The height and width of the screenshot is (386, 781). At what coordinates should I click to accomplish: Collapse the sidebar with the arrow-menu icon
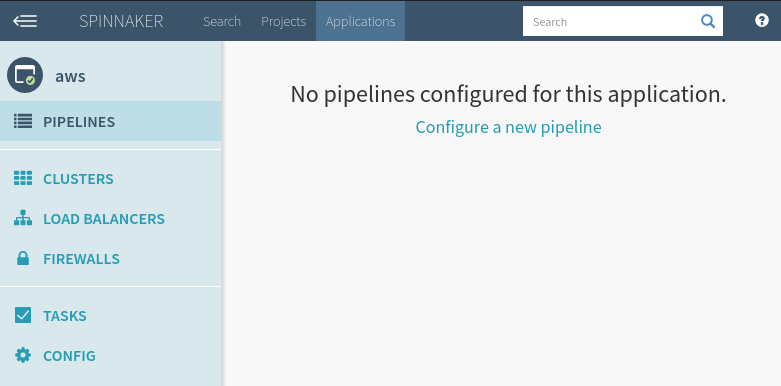pos(25,21)
